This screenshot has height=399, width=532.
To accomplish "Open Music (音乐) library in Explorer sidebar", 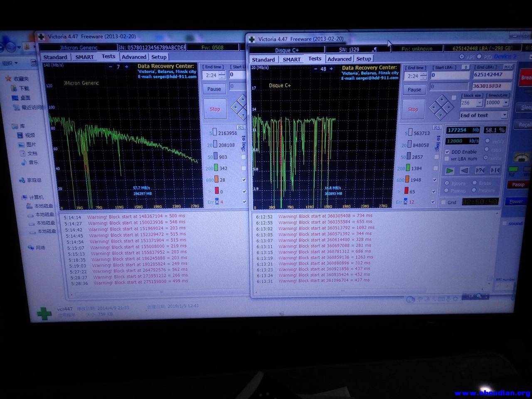I will click(x=30, y=162).
